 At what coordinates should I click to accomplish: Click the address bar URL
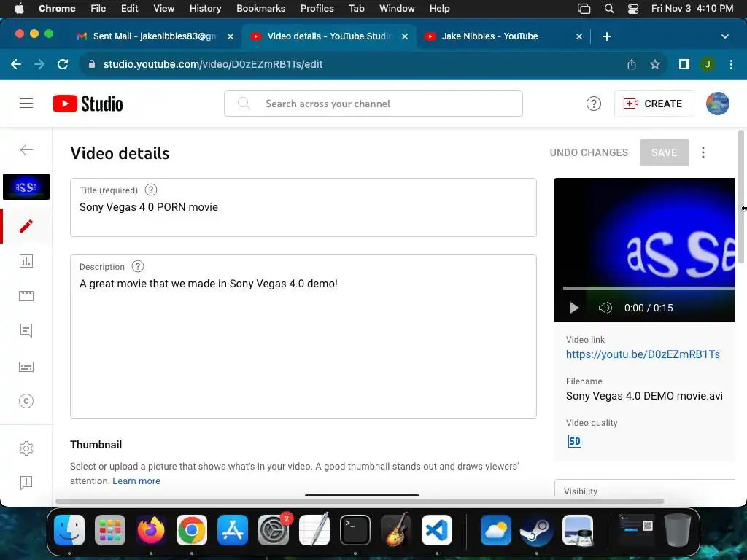[213, 64]
